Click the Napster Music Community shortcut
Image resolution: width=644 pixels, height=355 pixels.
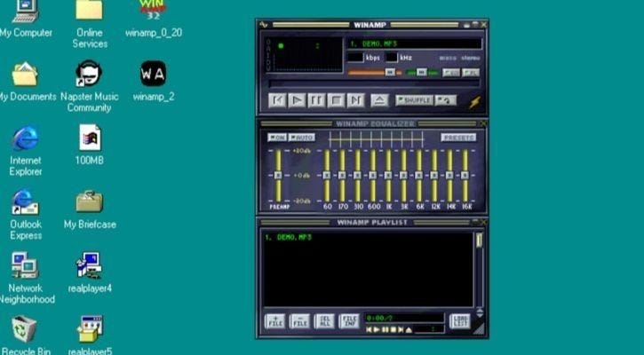point(88,74)
